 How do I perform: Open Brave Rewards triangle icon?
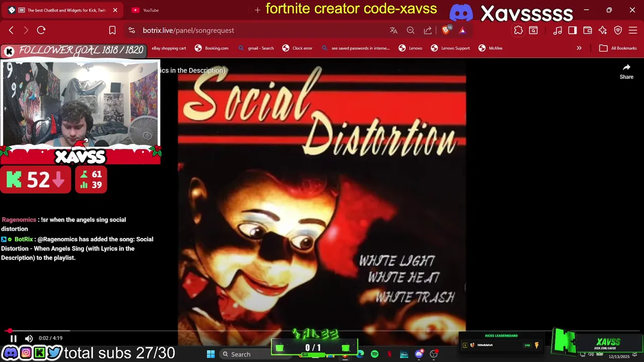pos(462,30)
